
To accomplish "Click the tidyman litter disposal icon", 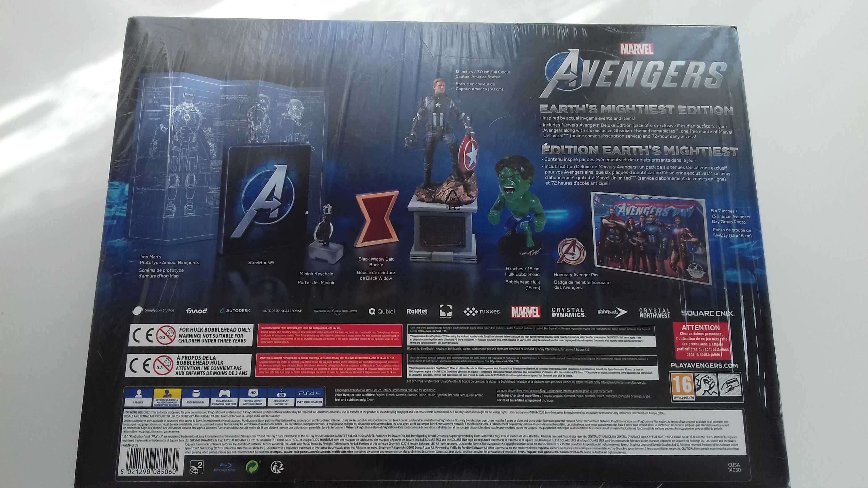I will (x=277, y=467).
